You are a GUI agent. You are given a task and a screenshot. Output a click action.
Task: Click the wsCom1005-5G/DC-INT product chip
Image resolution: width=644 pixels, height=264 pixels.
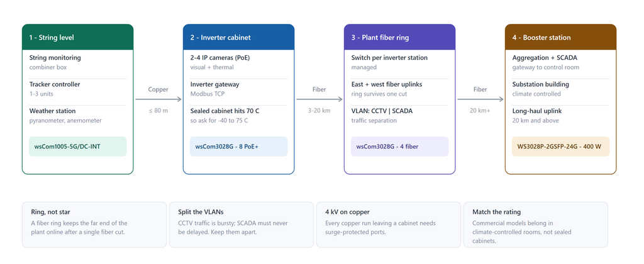point(77,146)
